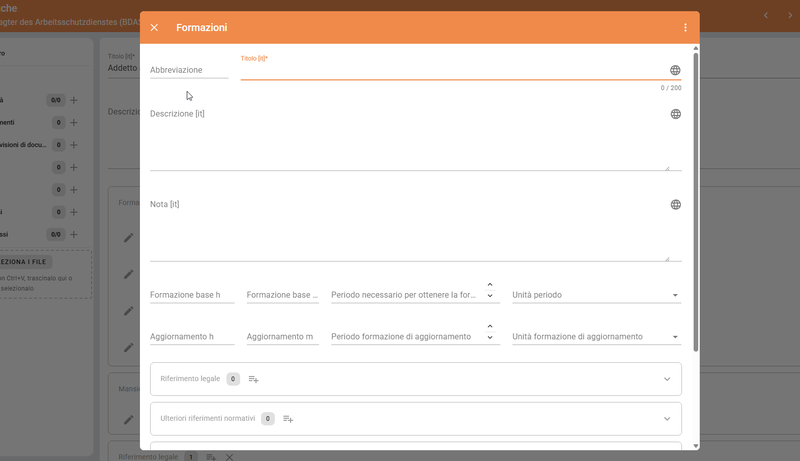Click the Descrizione field globe translation icon
This screenshot has height=461, width=800.
(676, 114)
